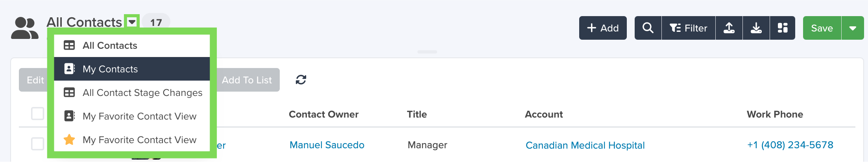Click the Add button
The image size is (868, 162).
(x=603, y=28)
